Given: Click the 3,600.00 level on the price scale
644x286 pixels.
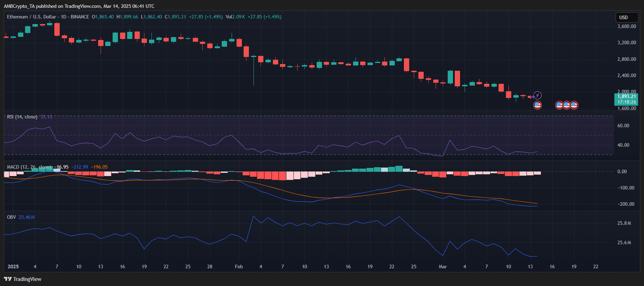Looking at the screenshot, I should pyautogui.click(x=627, y=27).
